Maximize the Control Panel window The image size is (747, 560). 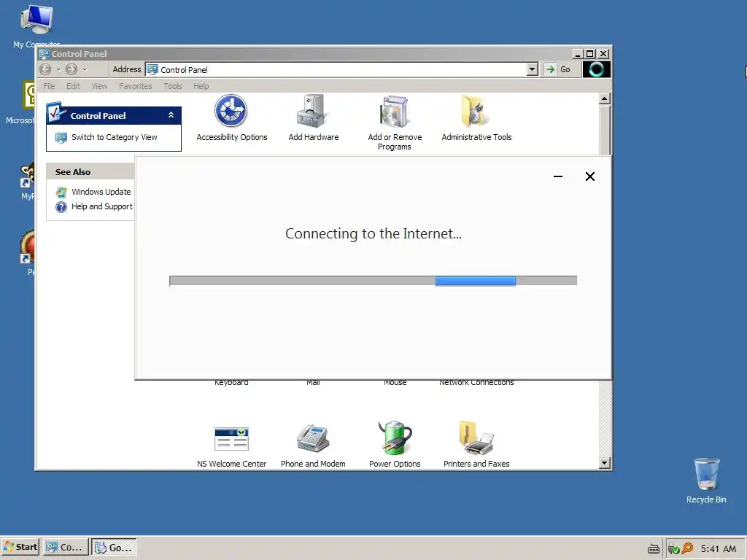589,54
